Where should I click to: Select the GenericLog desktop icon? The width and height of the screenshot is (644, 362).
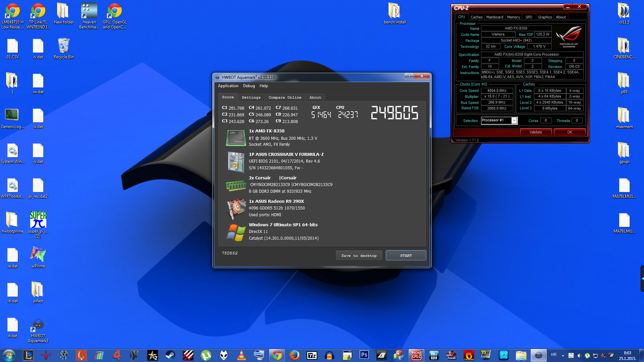point(12,119)
